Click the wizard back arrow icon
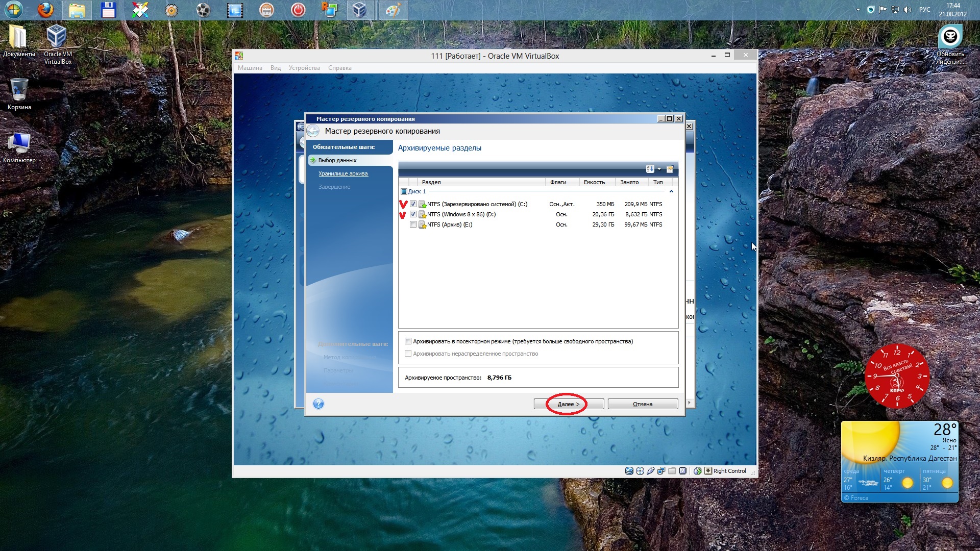This screenshot has width=980, height=551. pos(313,131)
